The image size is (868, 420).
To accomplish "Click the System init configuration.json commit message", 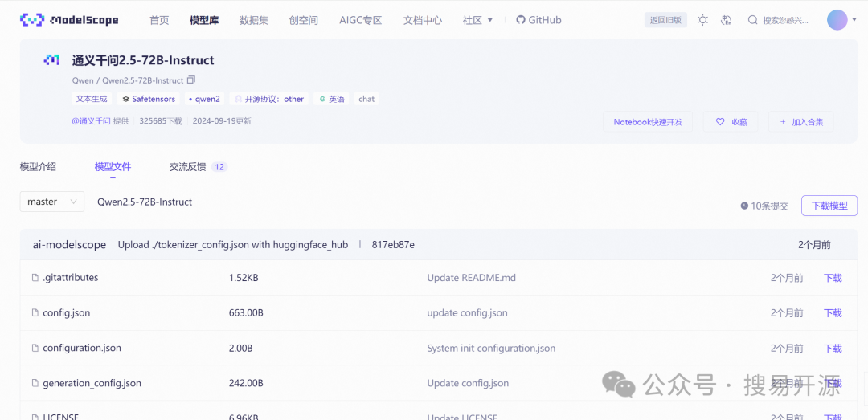I will 491,348.
